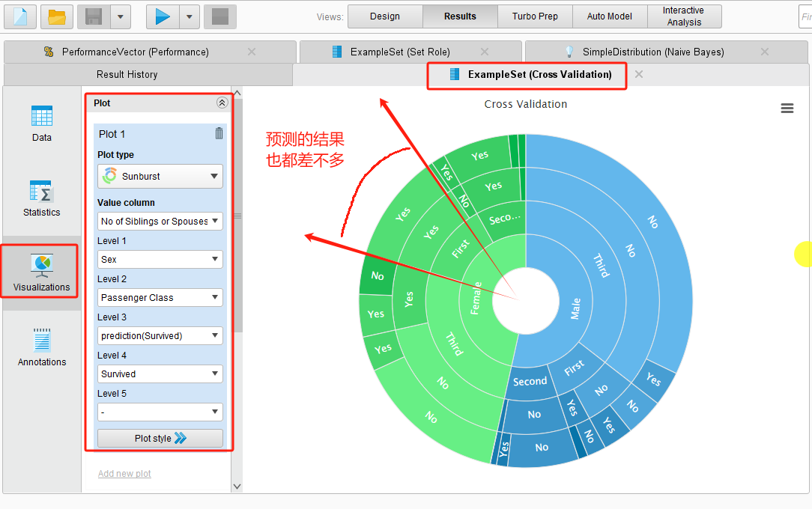Image resolution: width=812 pixels, height=509 pixels.
Task: Open the chart hamburger export menu
Action: 787,108
